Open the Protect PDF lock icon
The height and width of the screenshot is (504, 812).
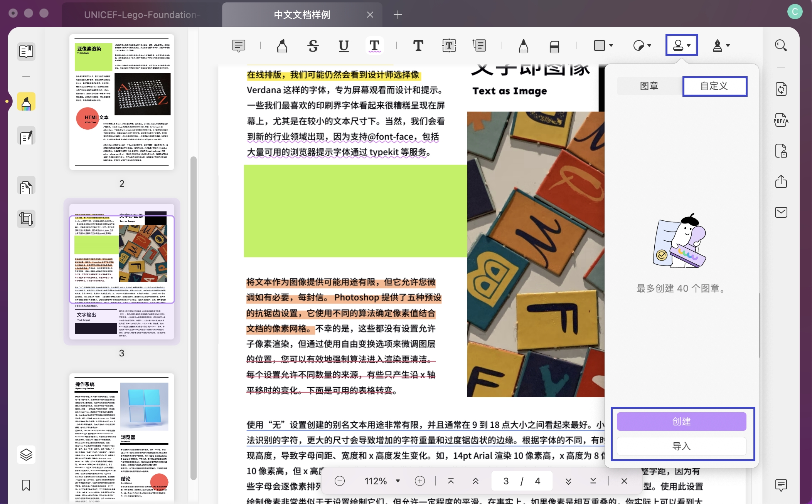click(781, 151)
